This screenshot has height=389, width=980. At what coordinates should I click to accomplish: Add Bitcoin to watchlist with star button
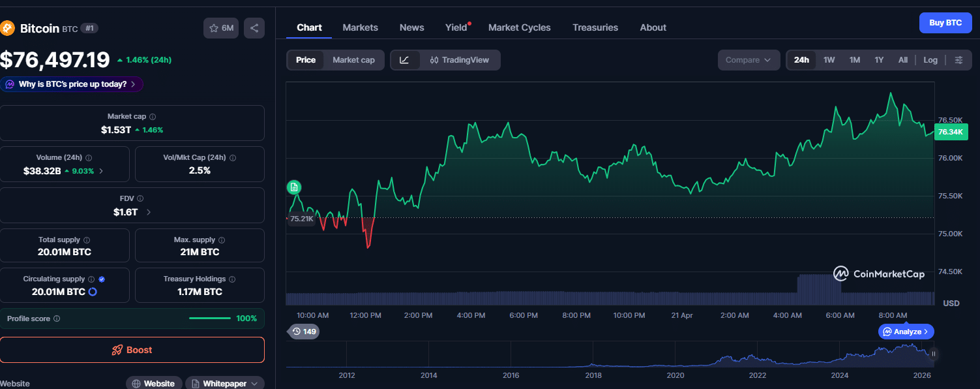(x=221, y=28)
